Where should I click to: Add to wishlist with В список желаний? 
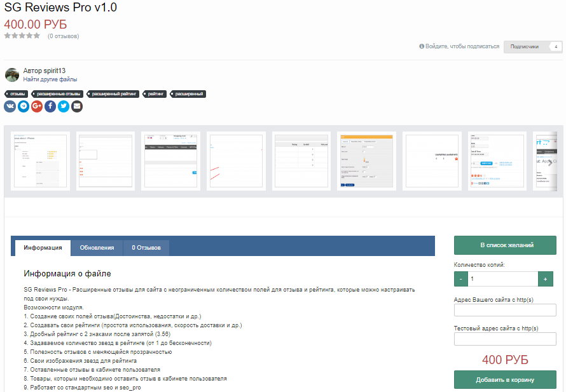pos(505,245)
